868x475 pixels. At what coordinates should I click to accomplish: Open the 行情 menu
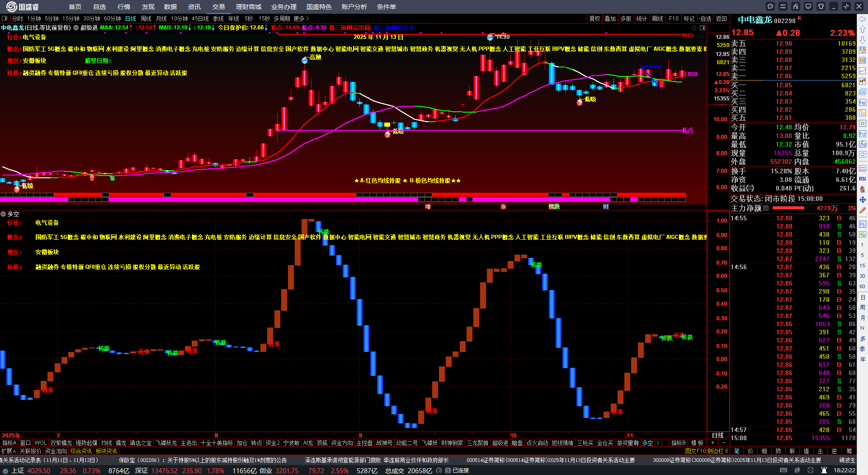point(123,7)
